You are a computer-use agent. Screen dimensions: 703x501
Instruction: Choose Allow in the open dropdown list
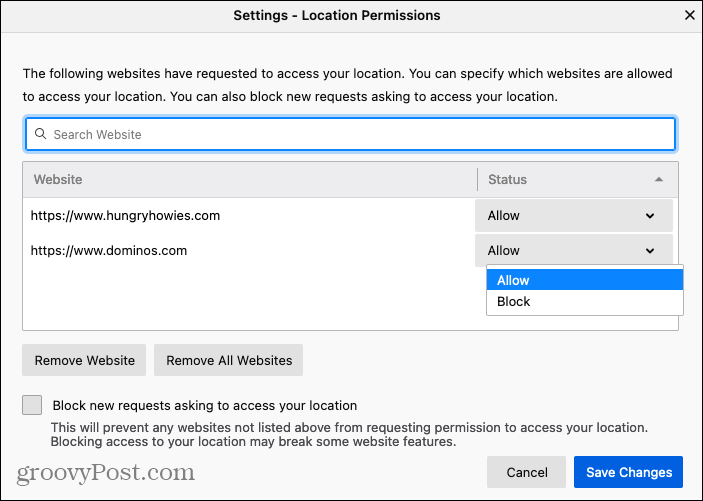coord(585,280)
